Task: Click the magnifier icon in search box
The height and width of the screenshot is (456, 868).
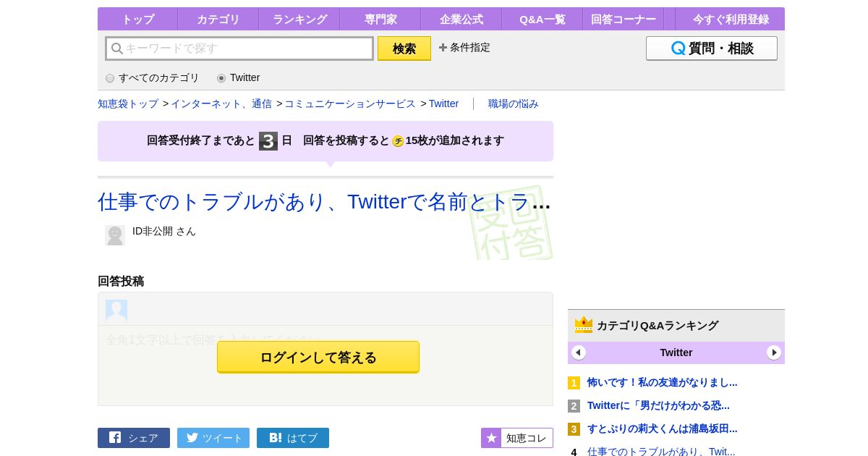Action: click(117, 48)
